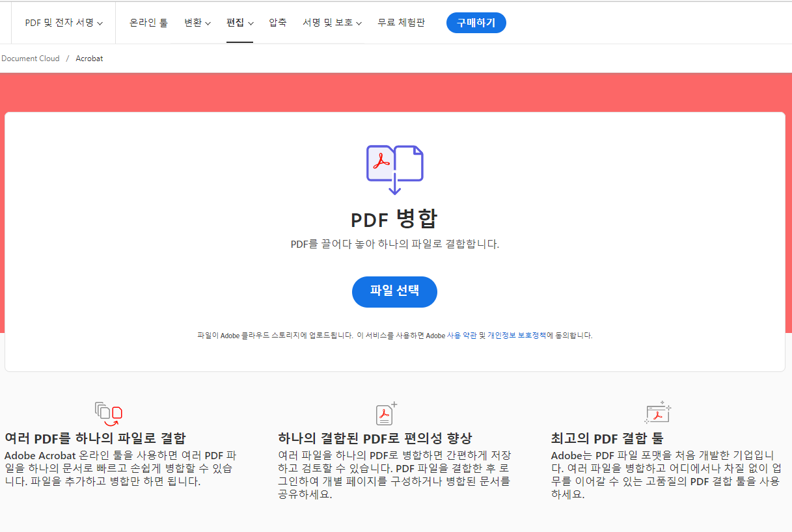Image resolution: width=792 pixels, height=532 pixels.
Task: Click the PDF merge icon above the title
Action: pos(394,170)
